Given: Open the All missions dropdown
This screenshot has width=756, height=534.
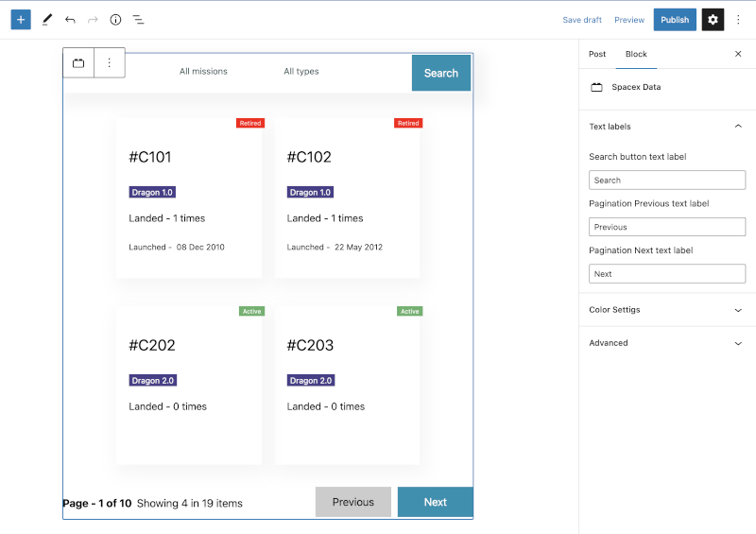Looking at the screenshot, I should [x=203, y=72].
